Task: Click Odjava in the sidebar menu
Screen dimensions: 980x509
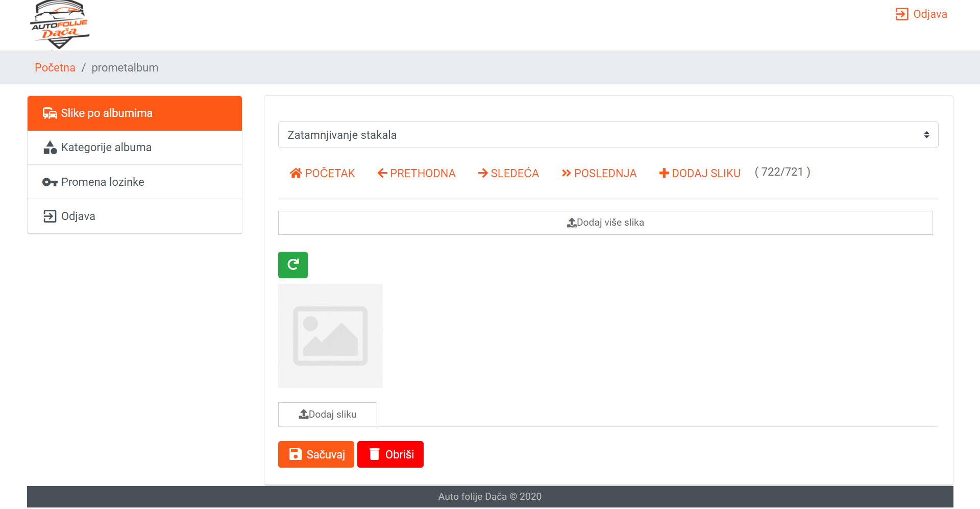Action: pyautogui.click(x=135, y=216)
